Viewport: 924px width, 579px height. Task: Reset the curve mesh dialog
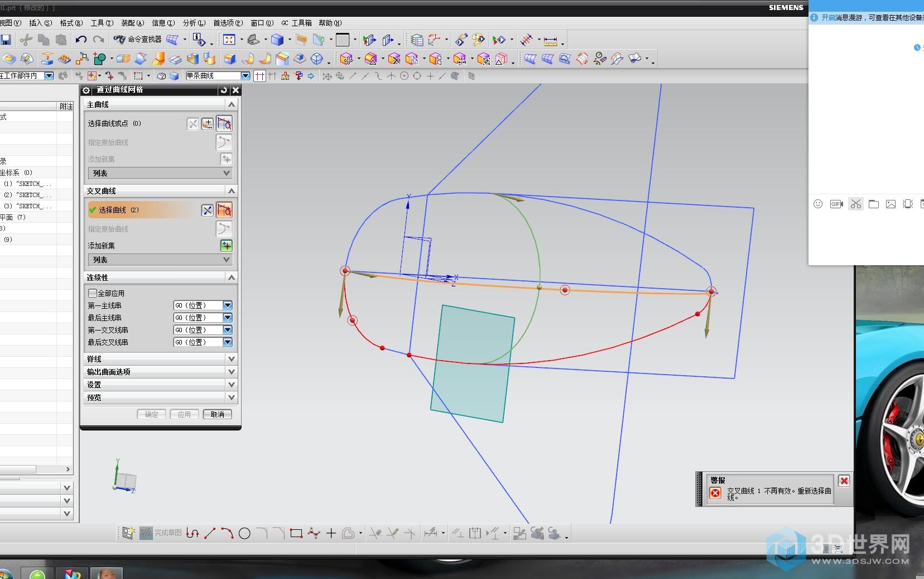(224, 90)
